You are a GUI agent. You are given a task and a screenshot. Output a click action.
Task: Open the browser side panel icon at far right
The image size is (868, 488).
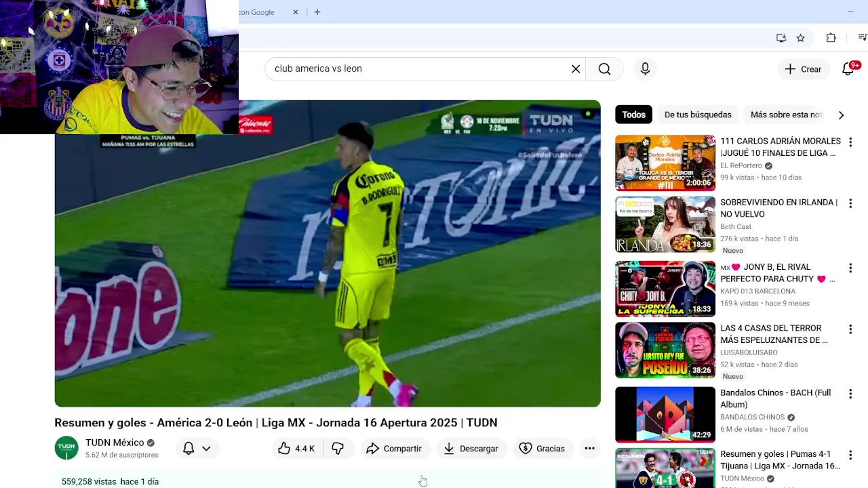coord(863,38)
